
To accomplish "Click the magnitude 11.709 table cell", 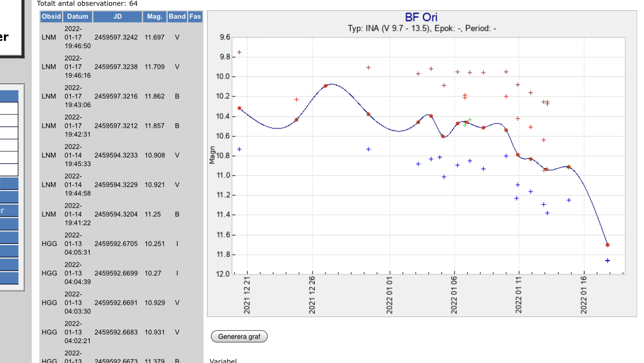I will click(154, 67).
